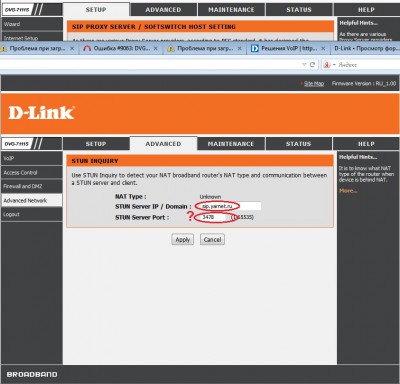400x384 pixels.
Task: Click Logout in the sidebar
Action: pyautogui.click(x=31, y=214)
